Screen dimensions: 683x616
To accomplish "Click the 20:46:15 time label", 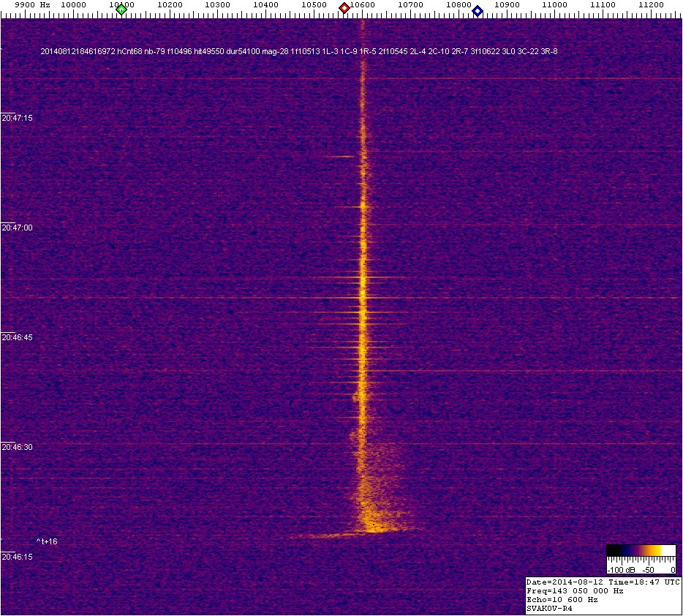I will 18,557.
